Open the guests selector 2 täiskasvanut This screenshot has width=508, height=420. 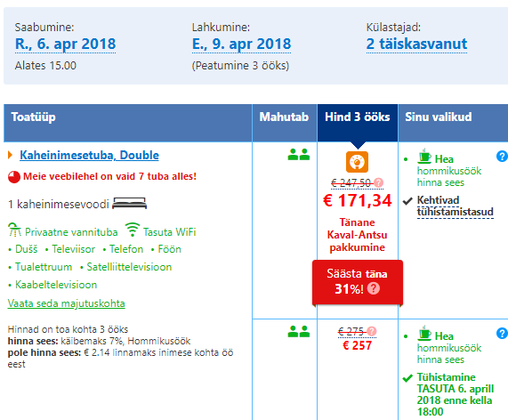[416, 44]
